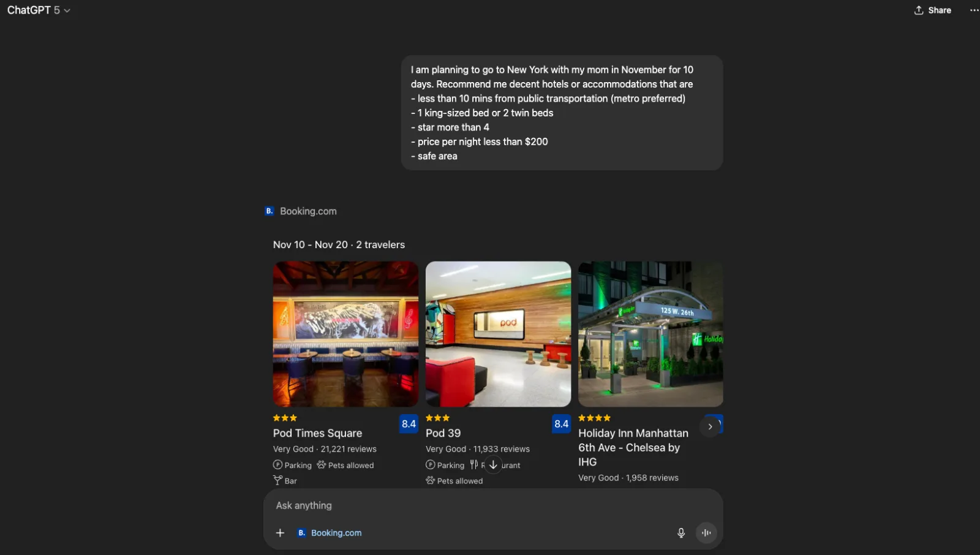Click the 8.4 score badge for Pod Times Square
This screenshot has width=980, height=555.
pos(409,424)
